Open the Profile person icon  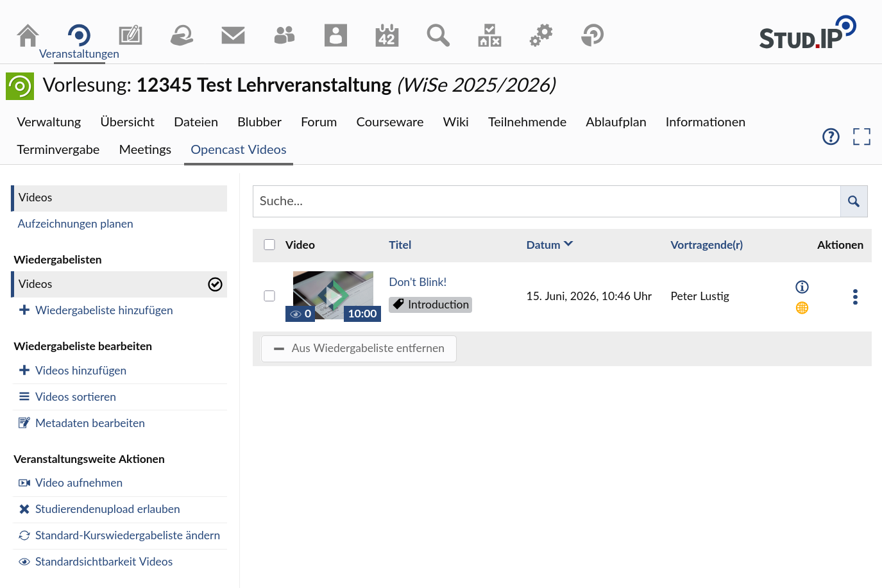(335, 35)
